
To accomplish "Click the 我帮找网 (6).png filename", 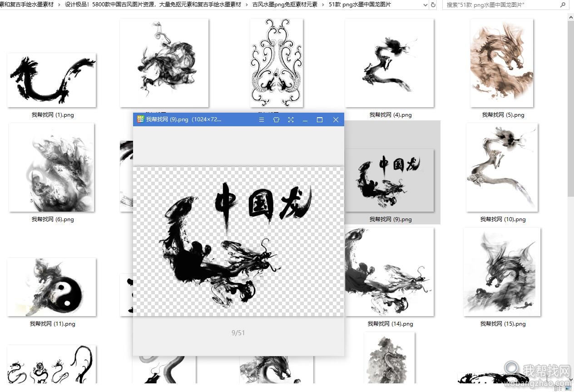I will [53, 219].
